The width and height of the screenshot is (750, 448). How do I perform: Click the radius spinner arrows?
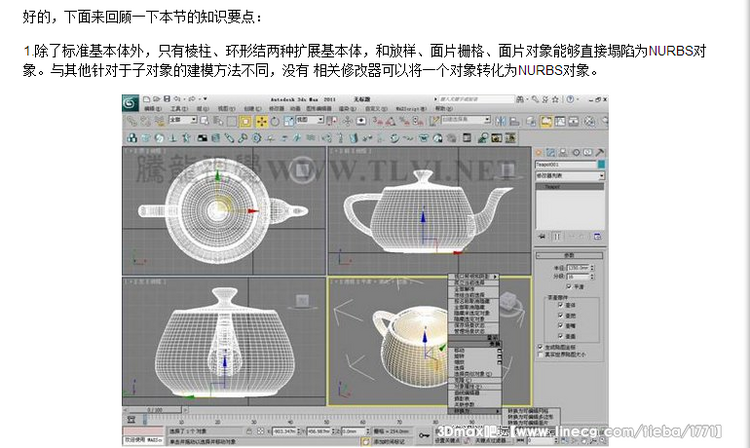[x=593, y=268]
